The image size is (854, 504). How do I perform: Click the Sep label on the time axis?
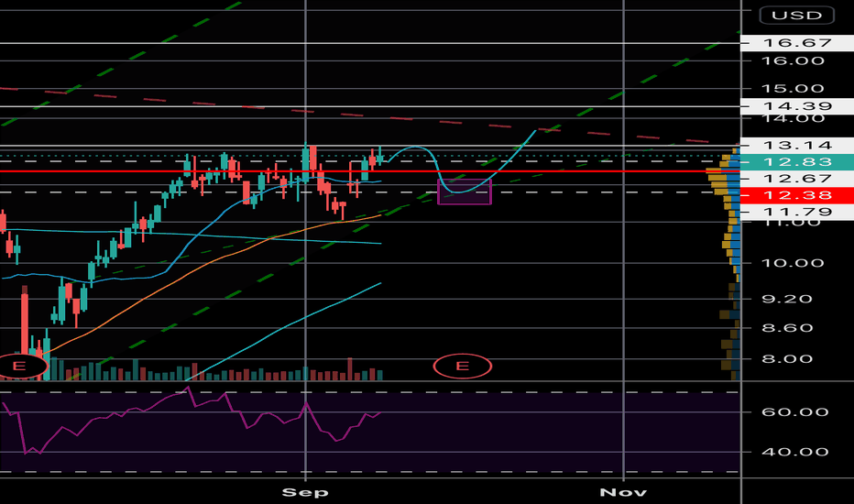click(x=305, y=493)
